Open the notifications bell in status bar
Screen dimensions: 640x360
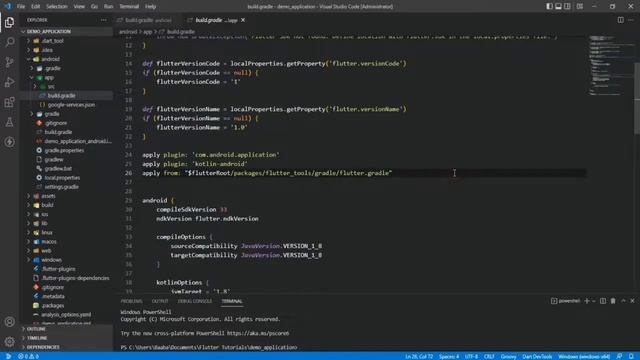pos(631,356)
